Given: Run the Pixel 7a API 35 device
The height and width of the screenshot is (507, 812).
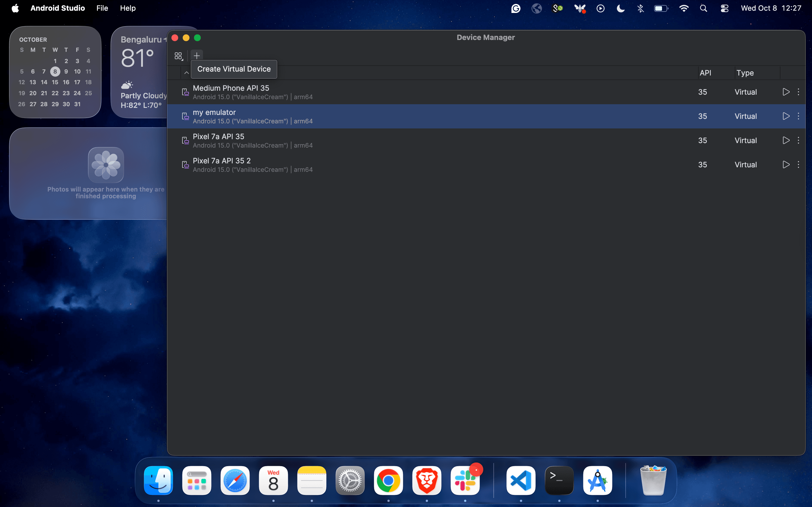Looking at the screenshot, I should point(785,140).
